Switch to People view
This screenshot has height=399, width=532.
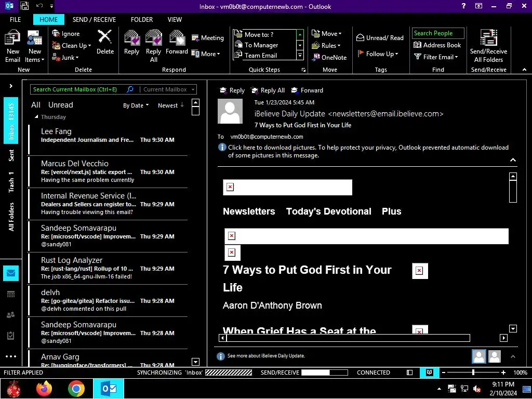click(11, 315)
